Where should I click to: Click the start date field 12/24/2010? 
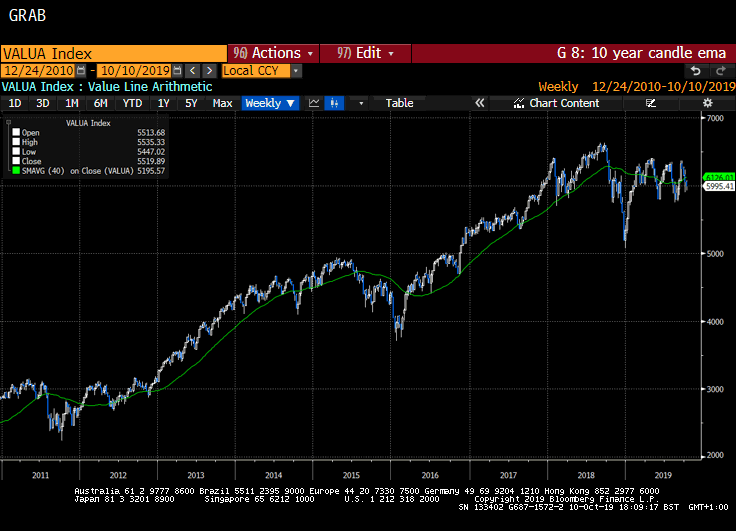[x=39, y=71]
